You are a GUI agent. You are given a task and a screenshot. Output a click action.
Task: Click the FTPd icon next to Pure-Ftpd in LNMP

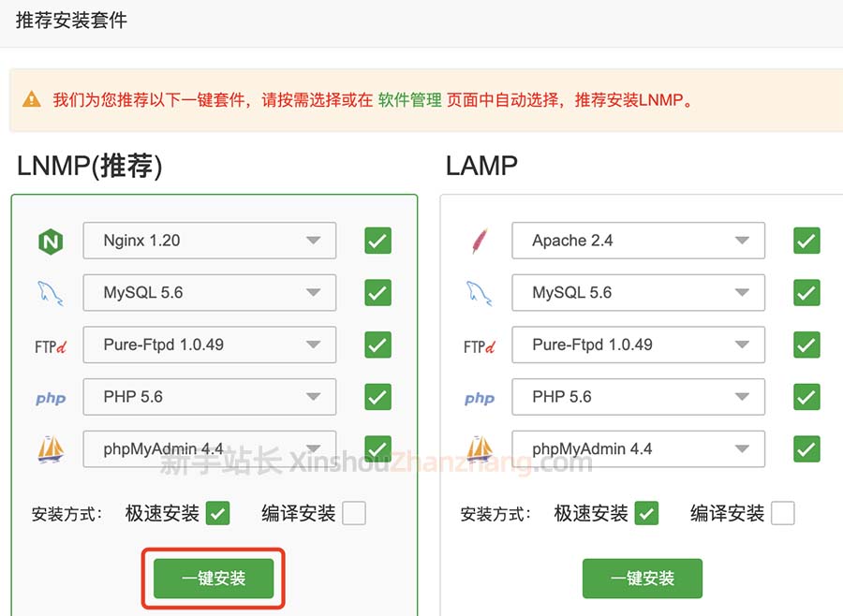(49, 345)
